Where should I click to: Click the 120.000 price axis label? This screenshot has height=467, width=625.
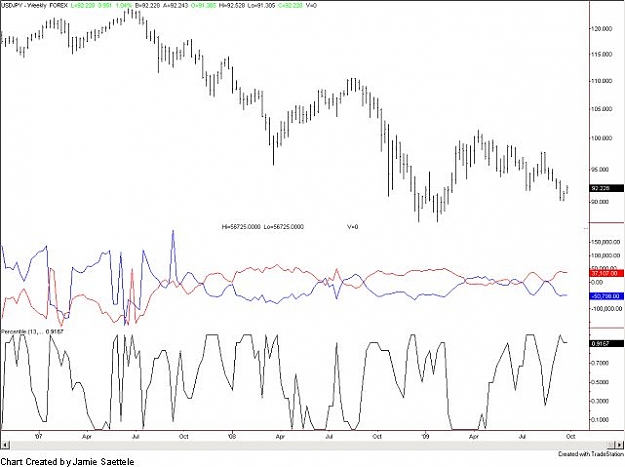coord(601,29)
